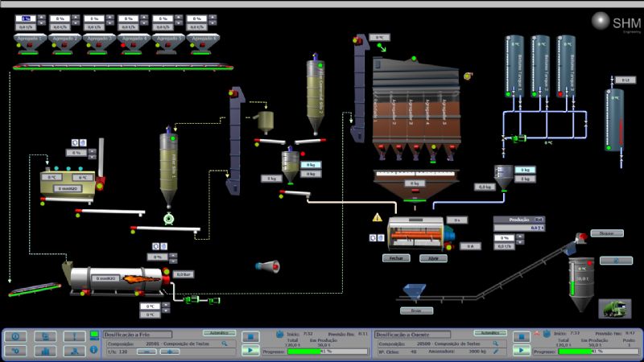Open composition search in Dosificação a Frio
The image size is (644, 362).
point(225,343)
